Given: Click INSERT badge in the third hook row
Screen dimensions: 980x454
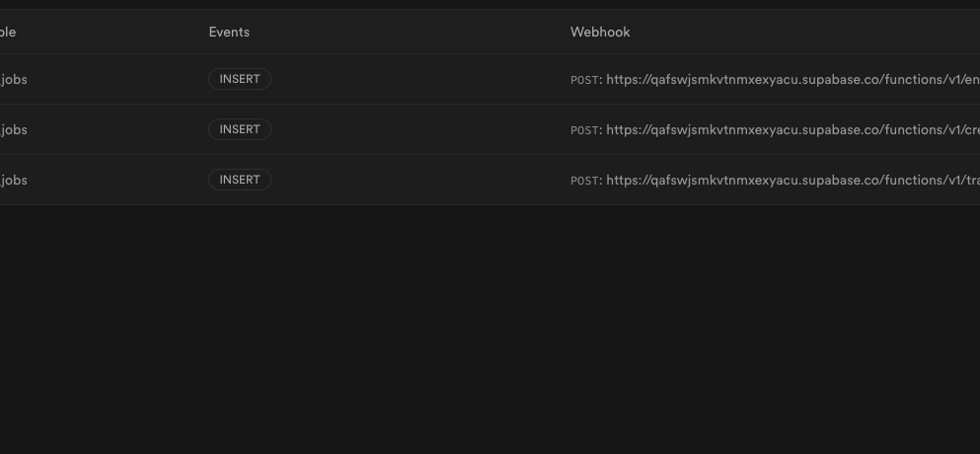Looking at the screenshot, I should pos(240,180).
